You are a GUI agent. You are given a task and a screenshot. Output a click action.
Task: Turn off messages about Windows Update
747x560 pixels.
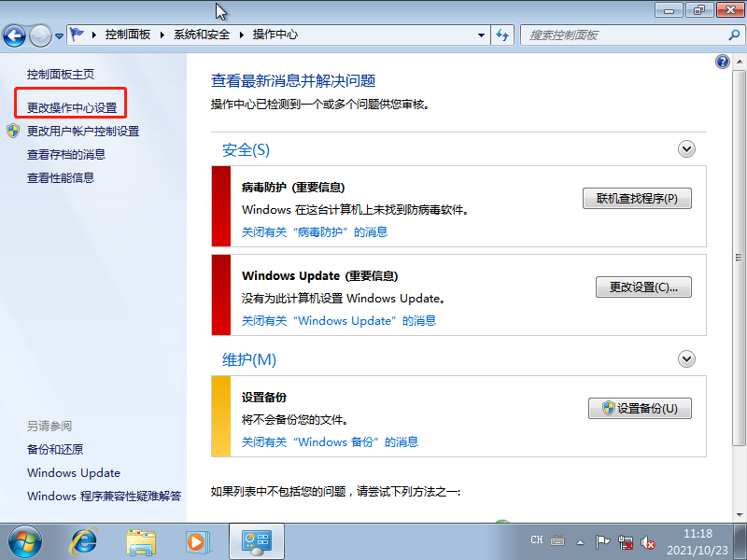tap(339, 321)
